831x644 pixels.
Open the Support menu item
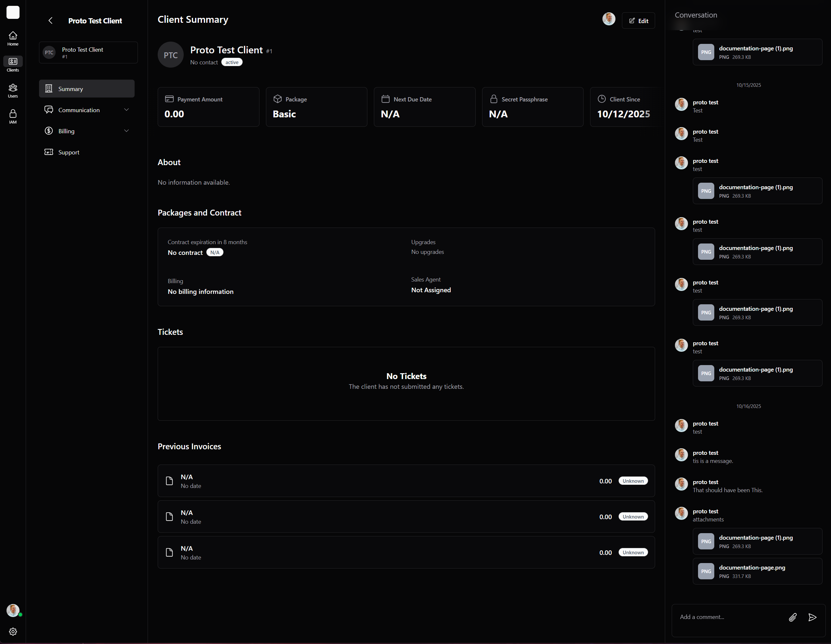[x=69, y=152]
